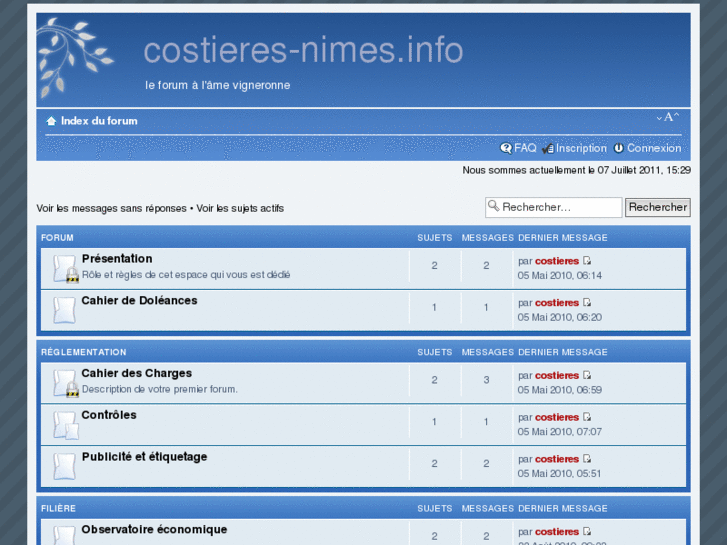The image size is (727, 545).
Task: Open the FAQ page link
Action: coord(525,148)
